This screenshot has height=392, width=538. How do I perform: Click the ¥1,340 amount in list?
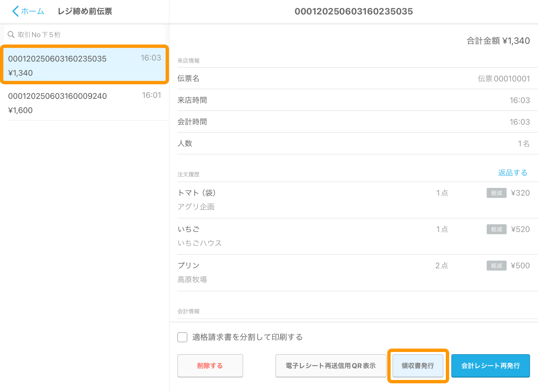pos(20,73)
